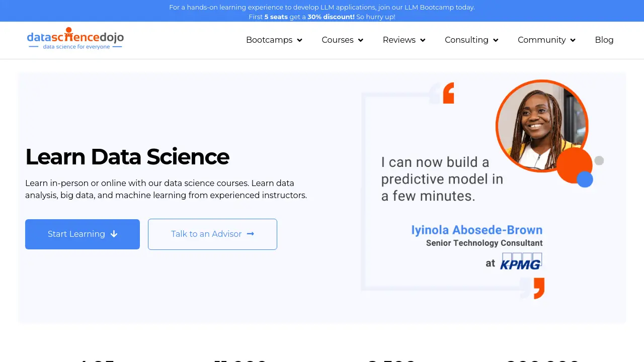This screenshot has height=362, width=644.
Task: Click the Learn Data Science heading
Action: [x=127, y=157]
